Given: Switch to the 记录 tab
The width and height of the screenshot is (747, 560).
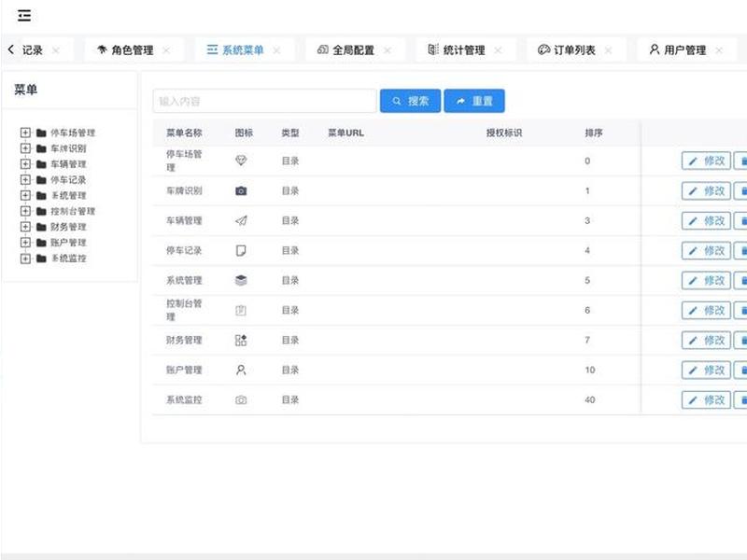Looking at the screenshot, I should 33,50.
